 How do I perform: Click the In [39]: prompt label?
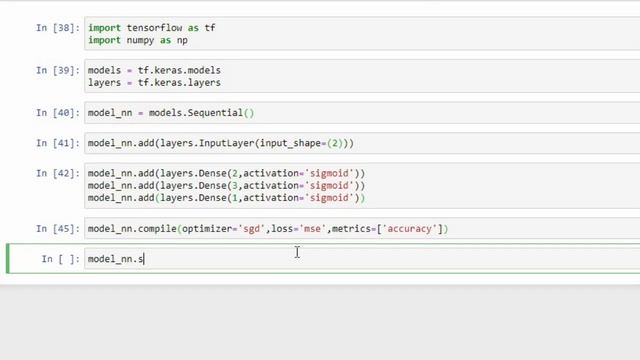pyautogui.click(x=58, y=70)
